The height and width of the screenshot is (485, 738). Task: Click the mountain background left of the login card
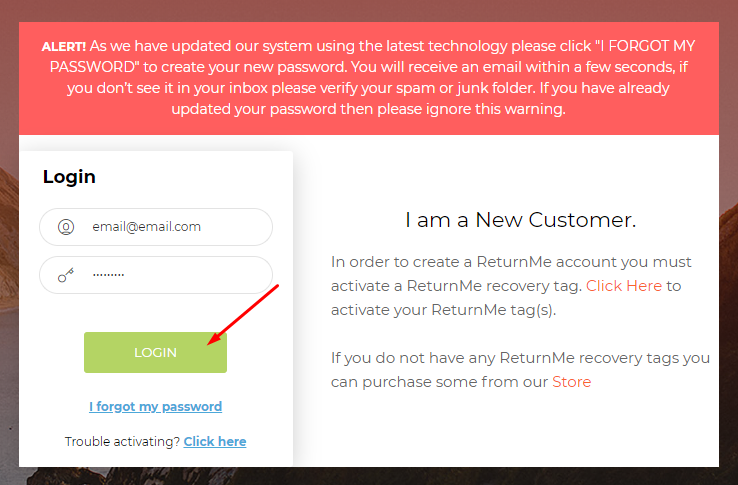[x=9, y=320]
